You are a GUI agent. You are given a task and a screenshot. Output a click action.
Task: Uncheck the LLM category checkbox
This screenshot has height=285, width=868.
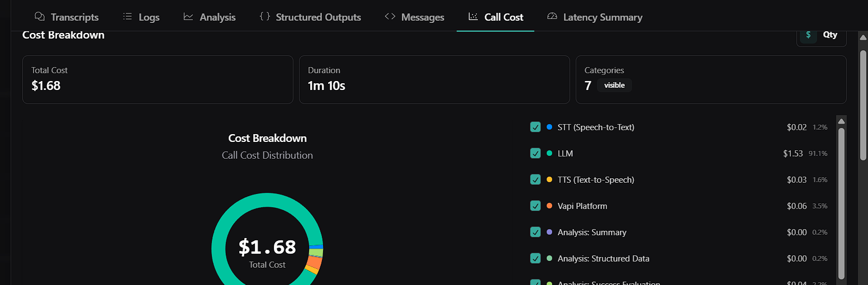point(535,153)
